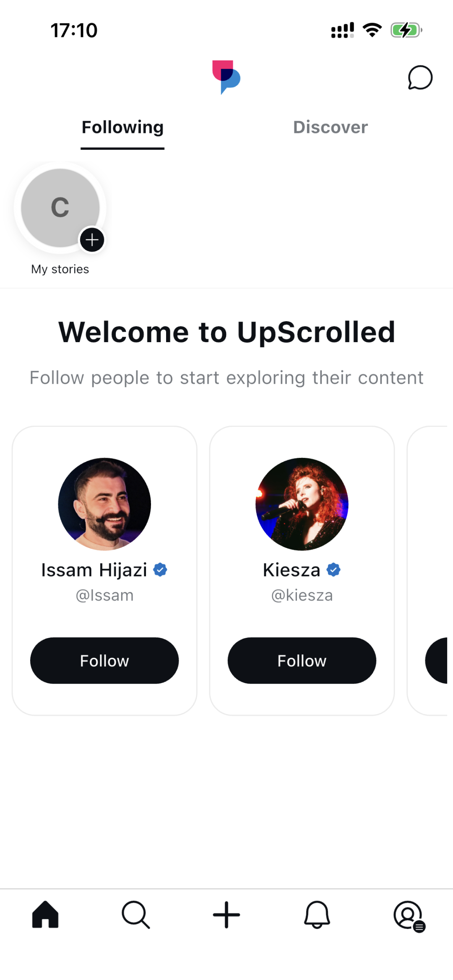Open Issam Hijazi's profile photo
The image size is (453, 980).
[104, 504]
